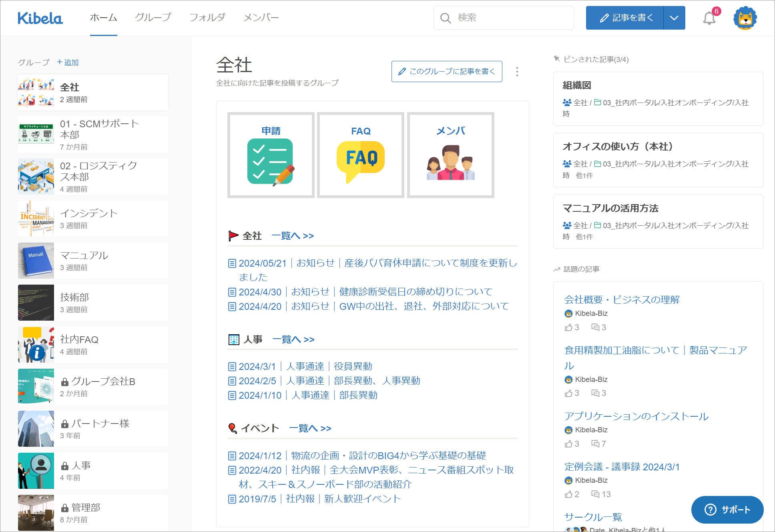Open the lion avatar profile menu
This screenshot has height=532, width=775.
(x=745, y=18)
